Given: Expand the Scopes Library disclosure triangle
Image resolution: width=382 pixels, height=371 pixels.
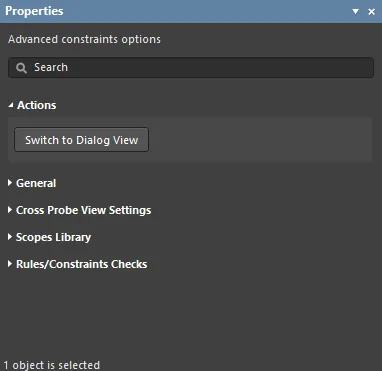Looking at the screenshot, I should [10, 237].
